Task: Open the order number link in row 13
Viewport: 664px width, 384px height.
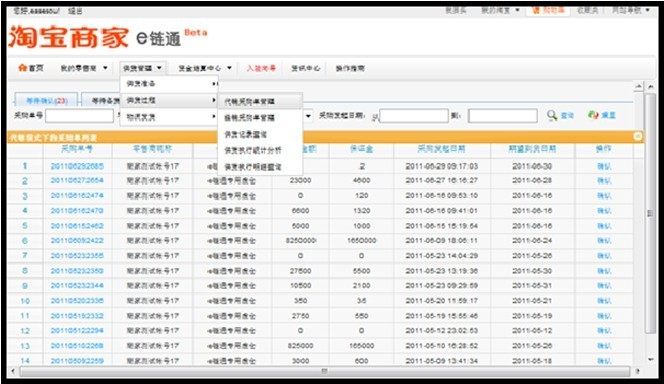Action: click(77, 346)
